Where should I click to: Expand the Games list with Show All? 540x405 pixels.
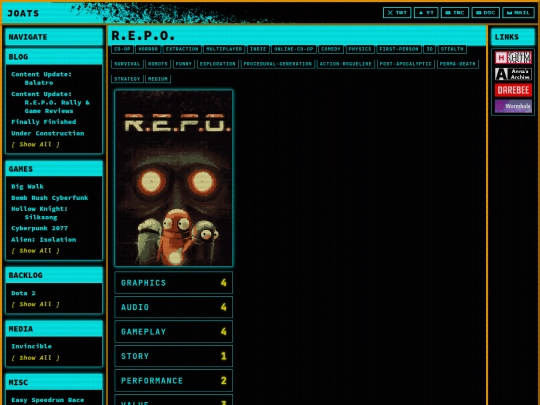coord(35,251)
